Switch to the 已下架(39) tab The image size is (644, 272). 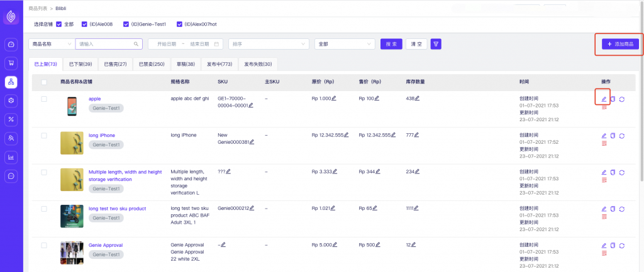80,65
